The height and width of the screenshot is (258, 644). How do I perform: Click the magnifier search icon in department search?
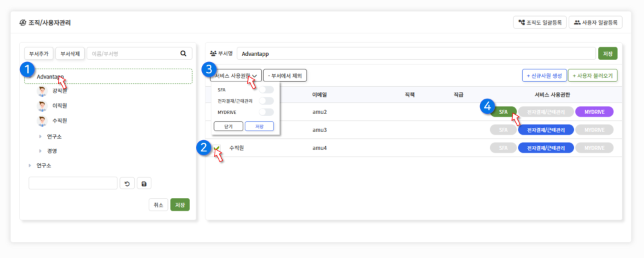point(183,53)
